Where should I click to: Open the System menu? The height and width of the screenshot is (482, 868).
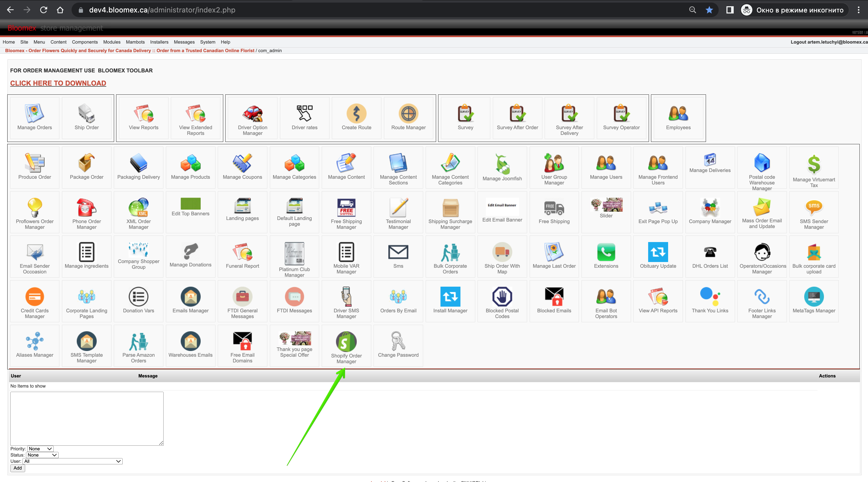(x=208, y=42)
